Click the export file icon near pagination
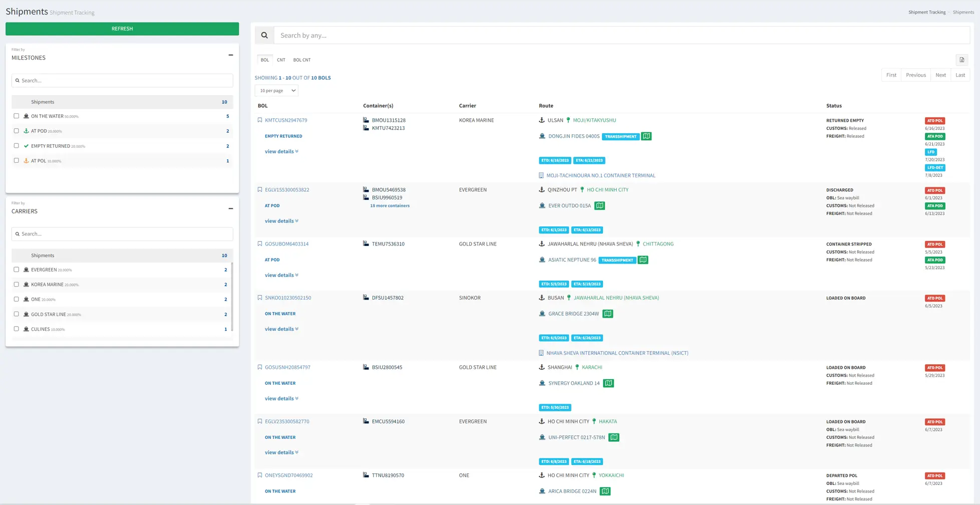Viewport: 980px width, 505px height. click(962, 60)
